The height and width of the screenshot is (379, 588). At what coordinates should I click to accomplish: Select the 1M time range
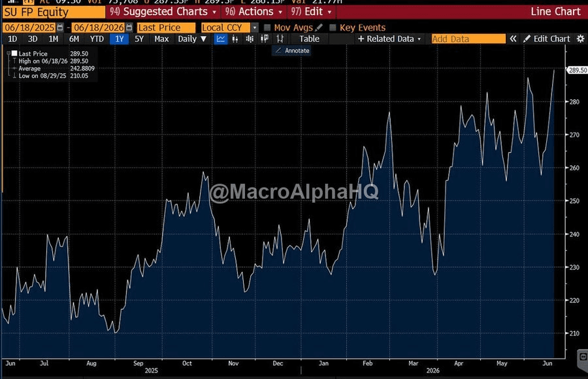point(54,39)
